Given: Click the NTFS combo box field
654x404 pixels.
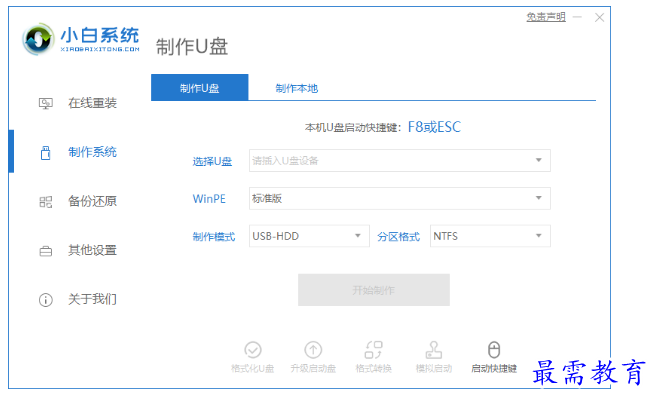Looking at the screenshot, I should (x=490, y=236).
